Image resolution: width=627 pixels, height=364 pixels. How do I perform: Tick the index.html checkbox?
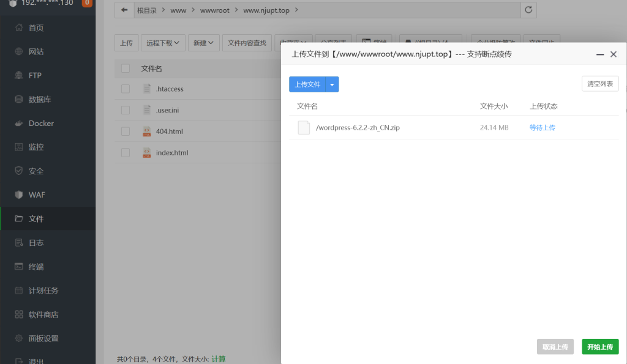[126, 153]
